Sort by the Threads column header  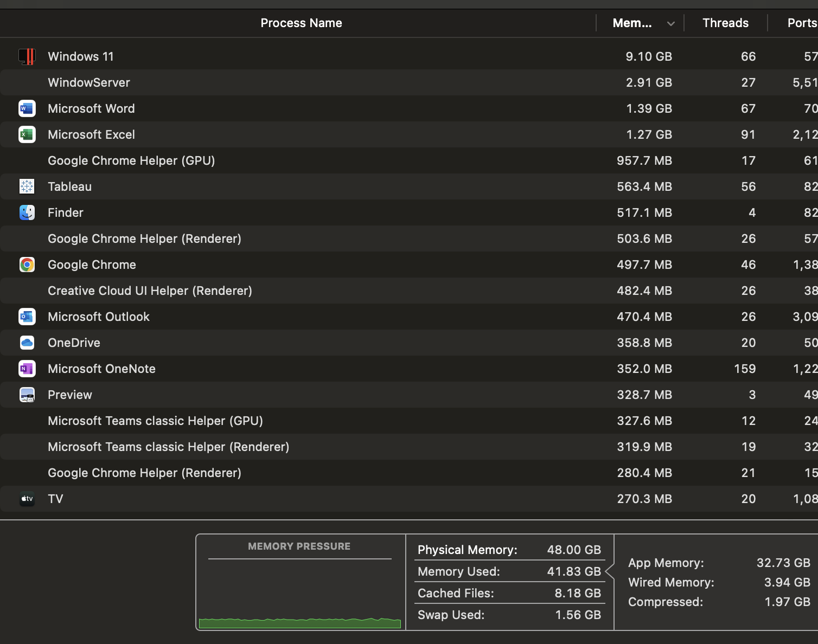click(725, 23)
